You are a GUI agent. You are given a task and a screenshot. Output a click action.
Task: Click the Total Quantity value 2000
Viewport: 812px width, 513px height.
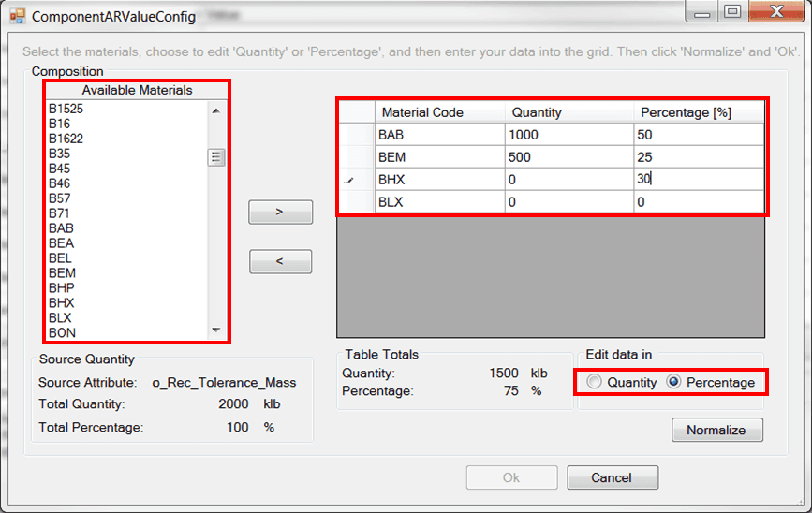pos(233,403)
